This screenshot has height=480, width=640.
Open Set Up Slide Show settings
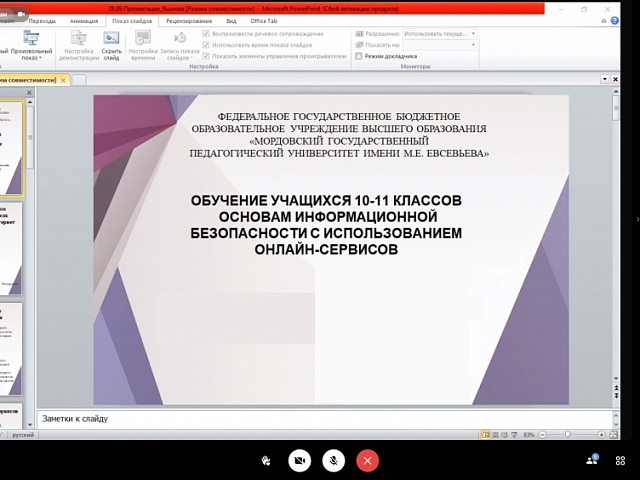(78, 42)
